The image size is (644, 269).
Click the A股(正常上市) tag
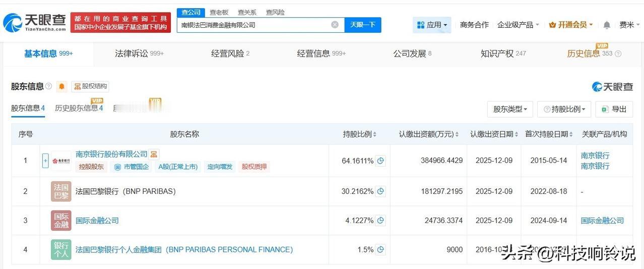[178, 167]
